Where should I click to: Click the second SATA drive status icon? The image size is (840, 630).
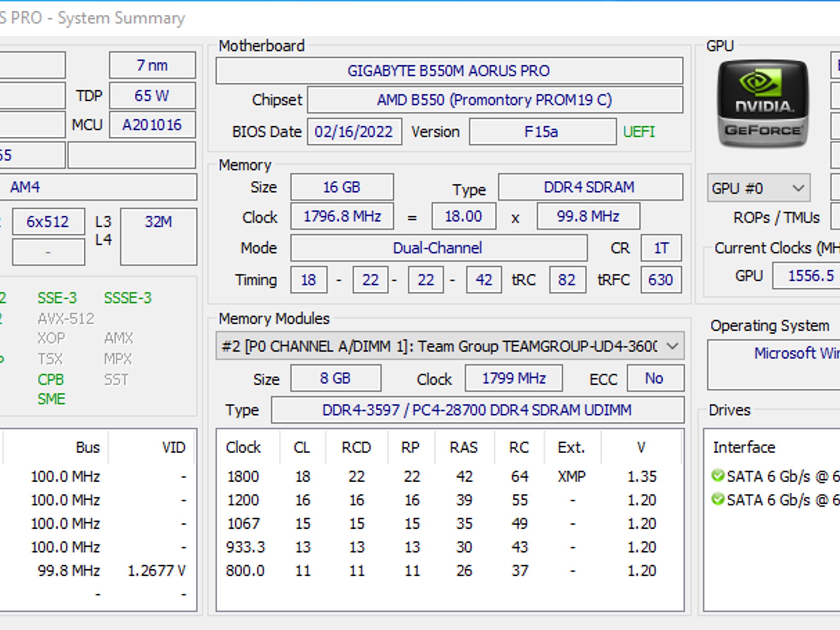tap(718, 499)
